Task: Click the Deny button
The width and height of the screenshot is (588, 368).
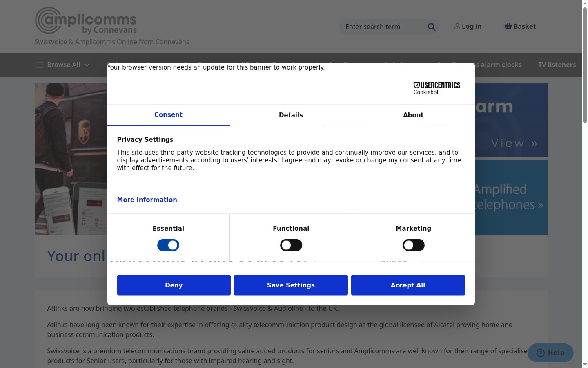Action: click(x=174, y=285)
